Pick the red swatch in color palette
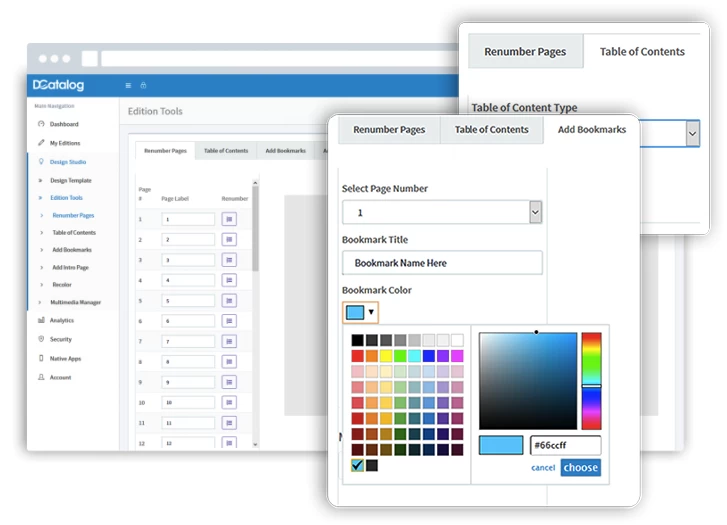Image resolution: width=727 pixels, height=525 pixels. click(357, 356)
